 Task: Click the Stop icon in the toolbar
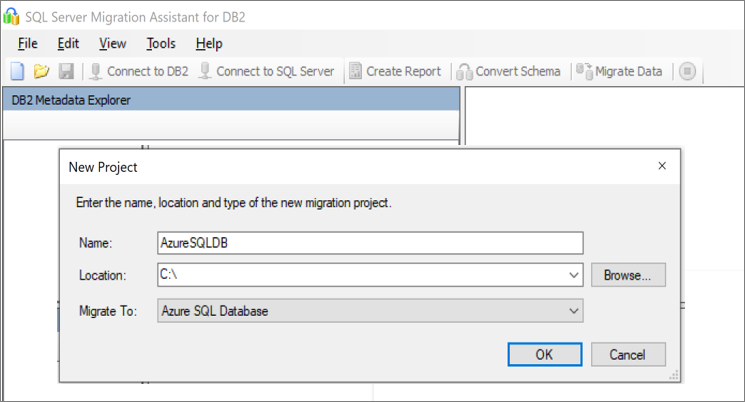click(687, 71)
